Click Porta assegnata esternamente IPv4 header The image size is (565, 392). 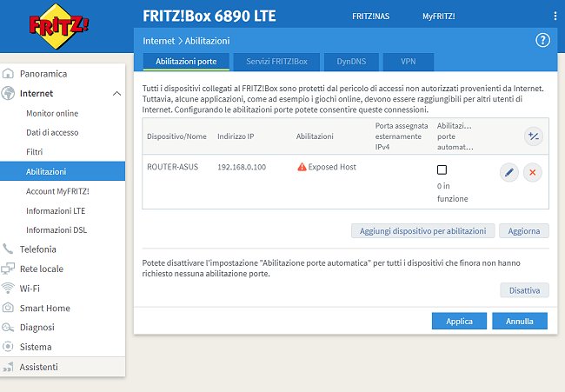(x=402, y=136)
